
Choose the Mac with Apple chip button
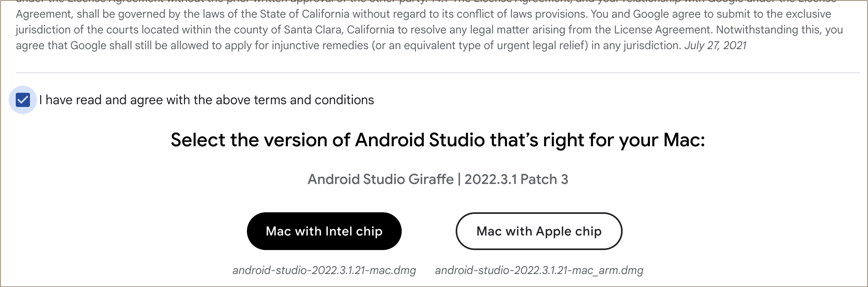click(539, 231)
